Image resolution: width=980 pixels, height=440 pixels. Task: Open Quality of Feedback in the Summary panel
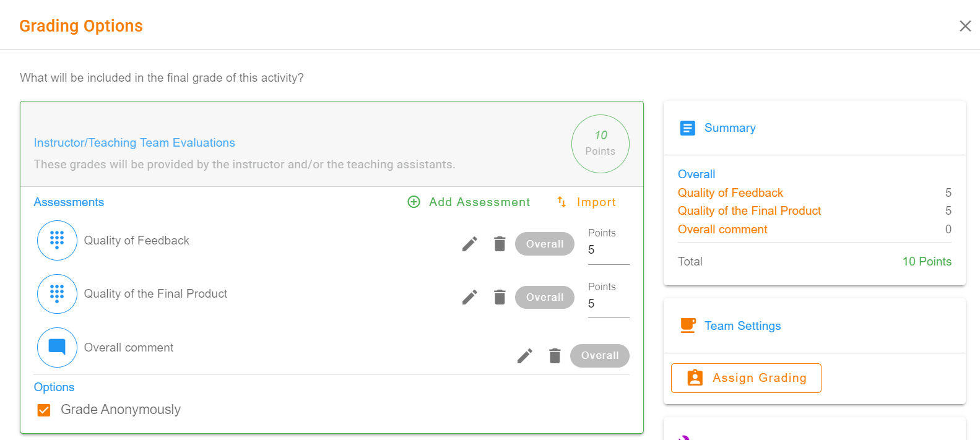point(730,192)
